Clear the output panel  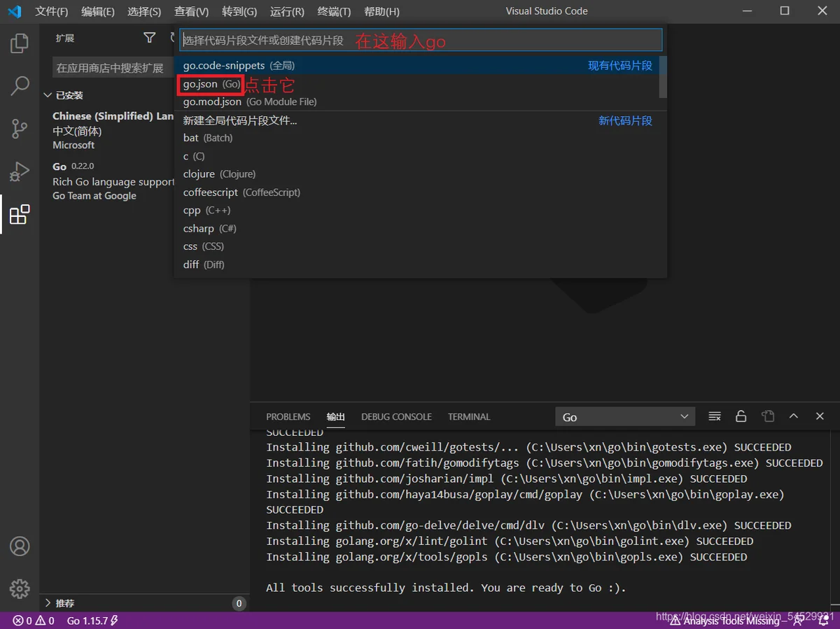pos(714,416)
